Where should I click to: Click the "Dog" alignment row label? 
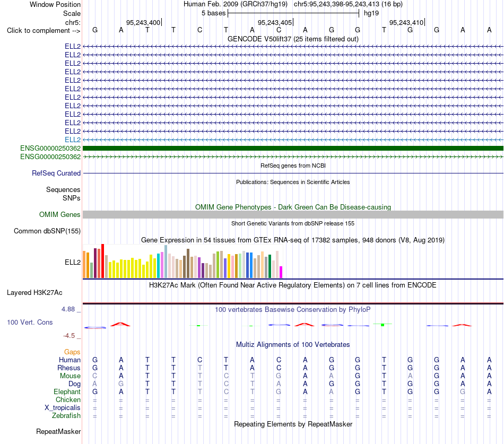click(74, 384)
